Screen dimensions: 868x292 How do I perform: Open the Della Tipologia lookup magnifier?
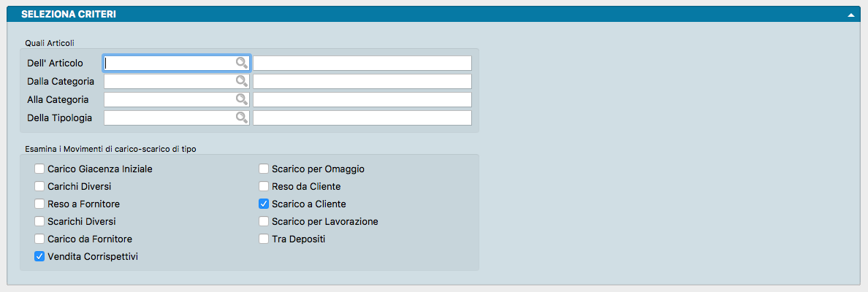click(x=242, y=118)
